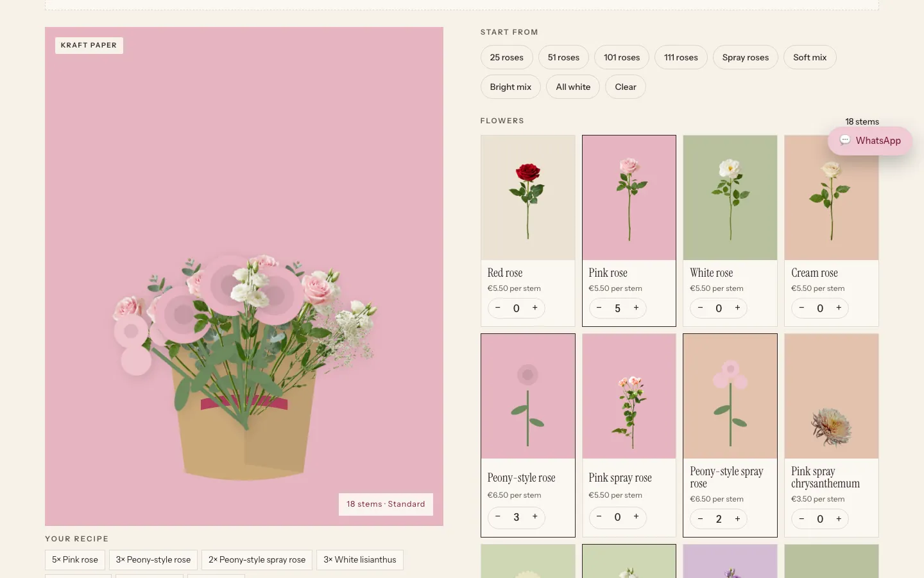This screenshot has width=924, height=578.
Task: Select the 101 roses preset
Action: 622,57
